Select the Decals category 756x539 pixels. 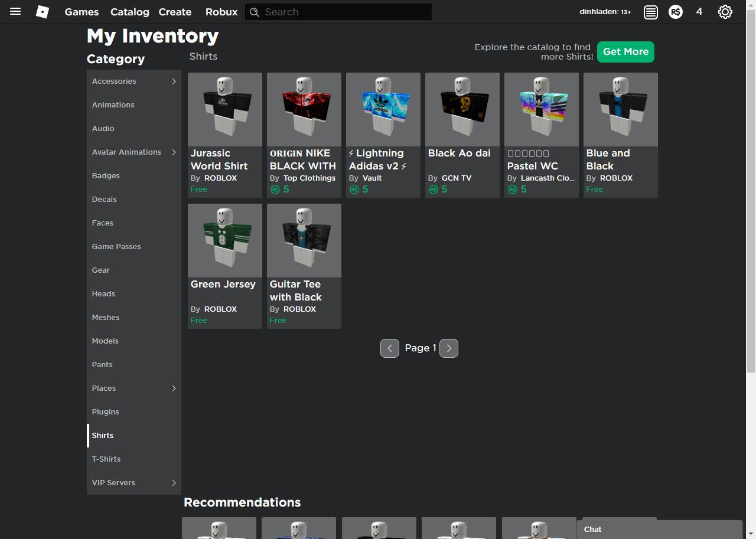(x=134, y=200)
